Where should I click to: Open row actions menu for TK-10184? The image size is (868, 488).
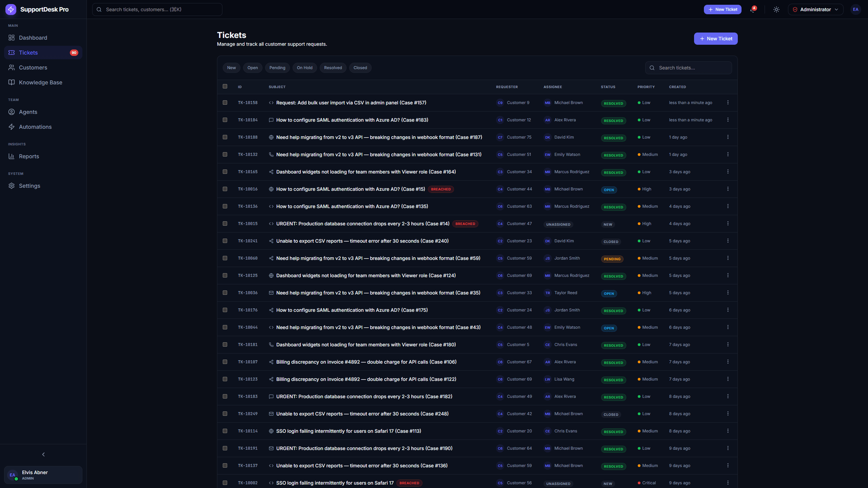728,120
